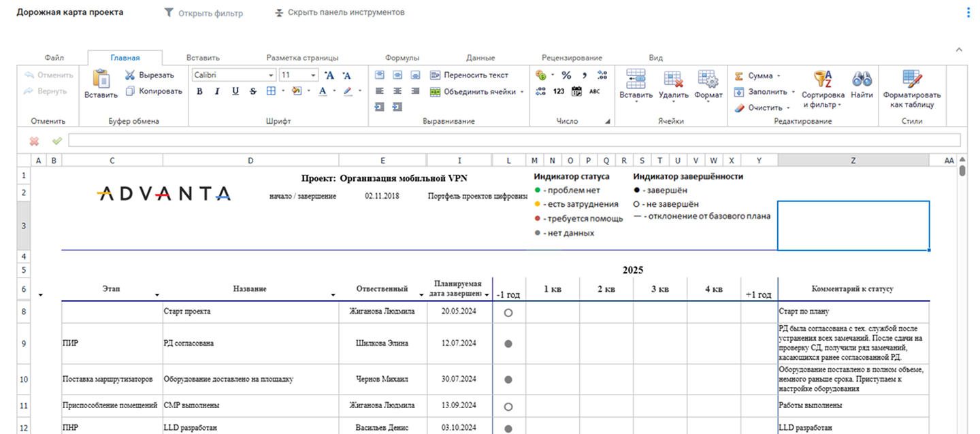Open the Разметка страницы tab

pos(302,58)
